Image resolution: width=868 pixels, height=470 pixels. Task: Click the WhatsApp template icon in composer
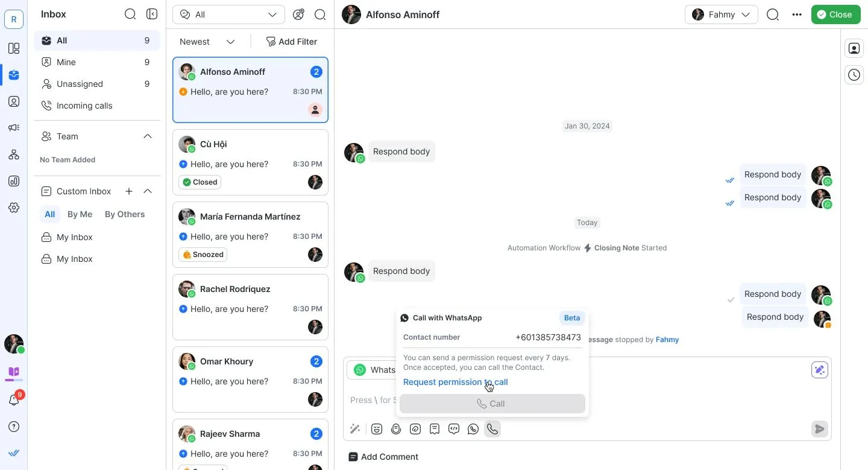473,429
